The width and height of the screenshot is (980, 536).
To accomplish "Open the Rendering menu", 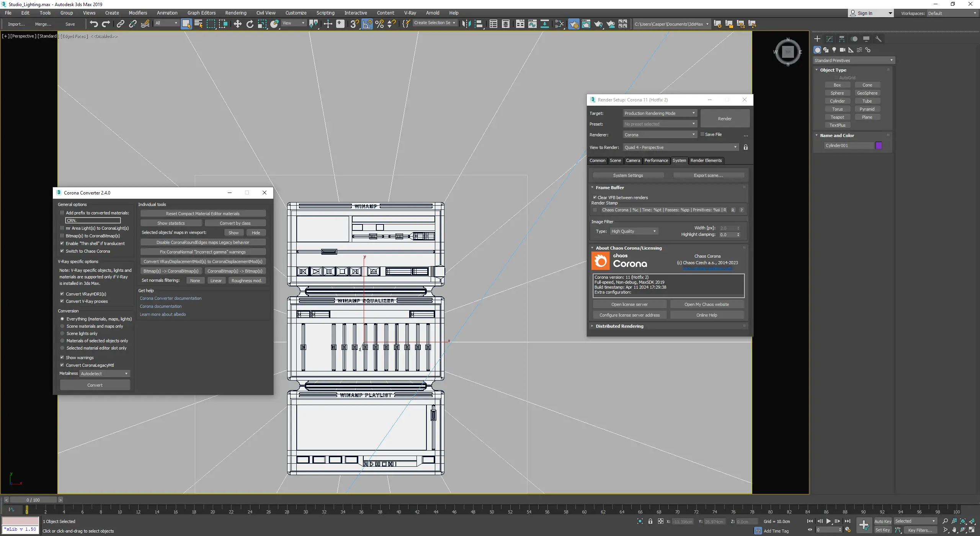I will 235,13.
